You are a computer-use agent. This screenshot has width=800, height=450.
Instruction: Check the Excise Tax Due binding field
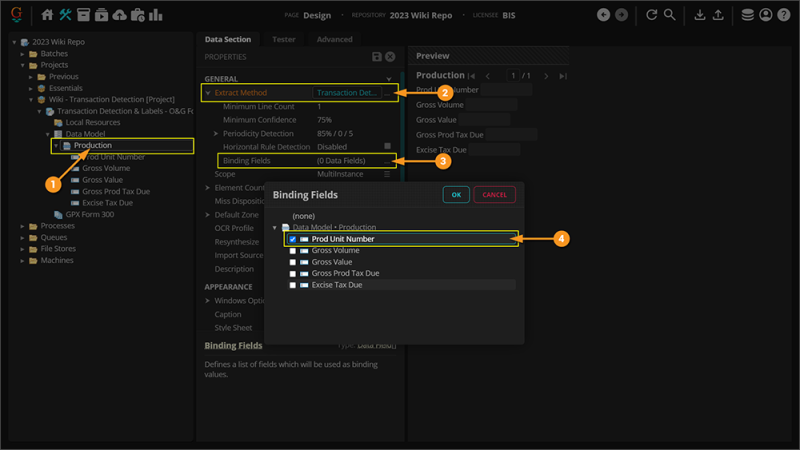pos(292,285)
